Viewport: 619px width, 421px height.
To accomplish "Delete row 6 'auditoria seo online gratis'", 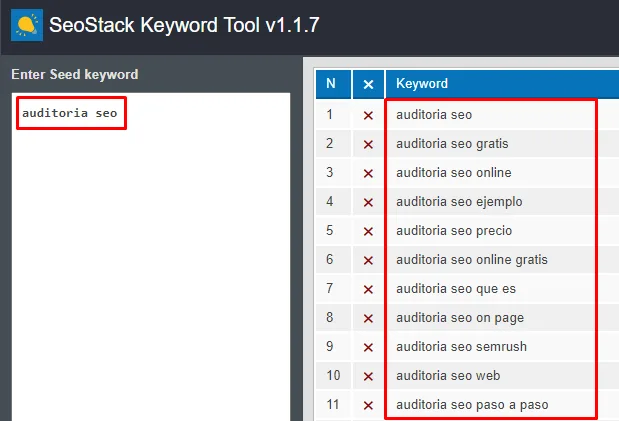I will [368, 260].
